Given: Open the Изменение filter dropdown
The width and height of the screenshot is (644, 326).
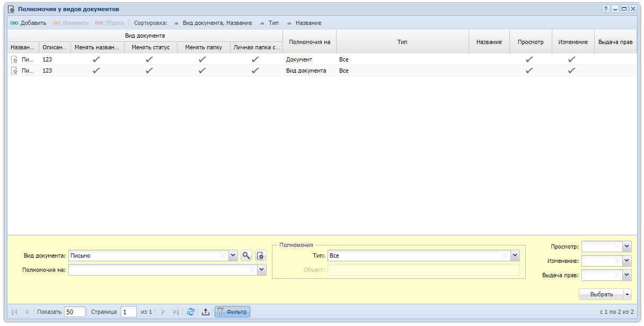Looking at the screenshot, I should [627, 261].
